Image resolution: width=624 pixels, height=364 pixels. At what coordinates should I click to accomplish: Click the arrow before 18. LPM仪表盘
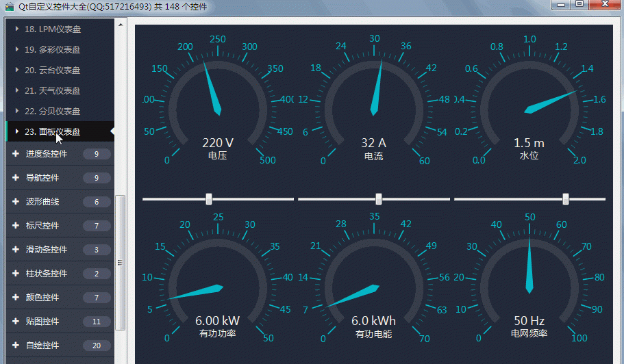16,29
